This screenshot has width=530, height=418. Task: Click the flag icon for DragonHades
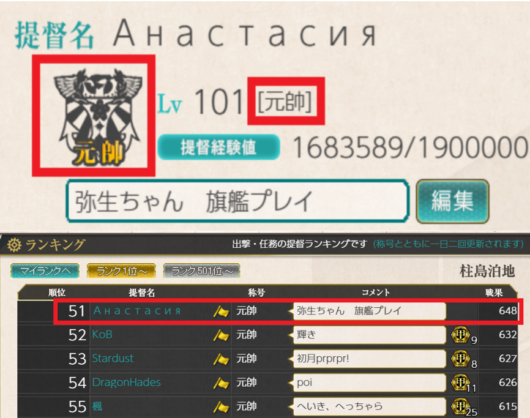(x=221, y=383)
